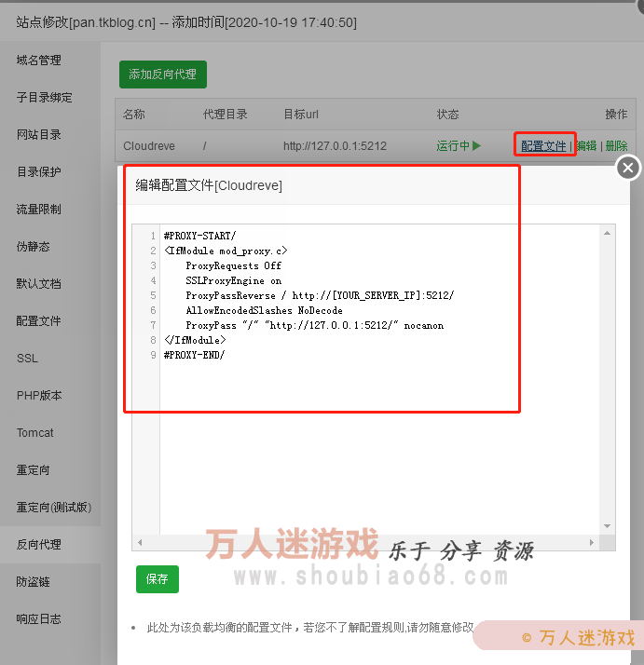644x665 pixels.
Task: Click the horizontal scrollbar right arrow
Action: coord(592,542)
